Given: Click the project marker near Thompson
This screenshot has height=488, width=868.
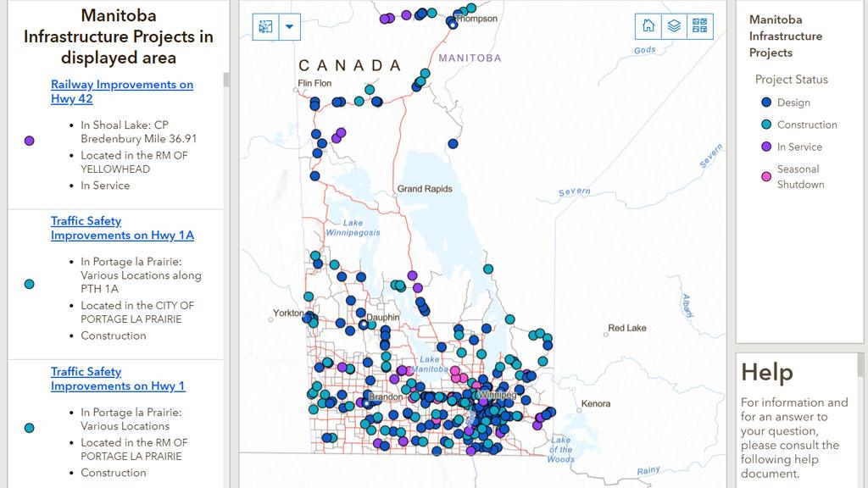Looking at the screenshot, I should pos(453,25).
